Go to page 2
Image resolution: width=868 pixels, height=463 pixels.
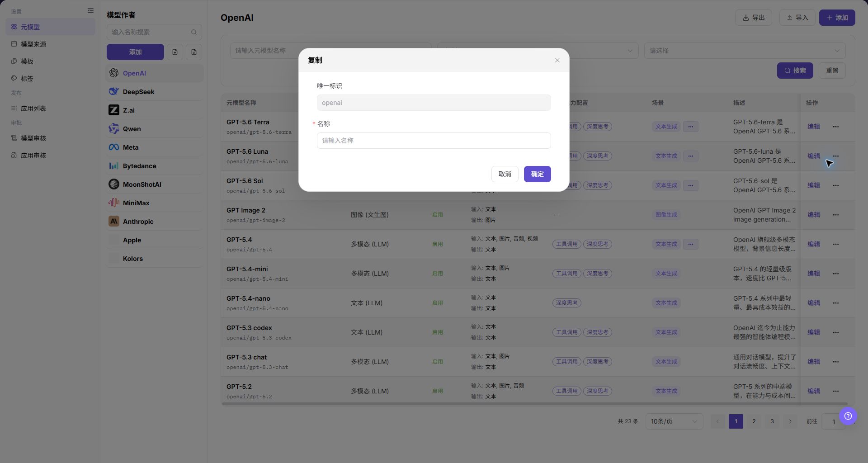pyautogui.click(x=754, y=421)
